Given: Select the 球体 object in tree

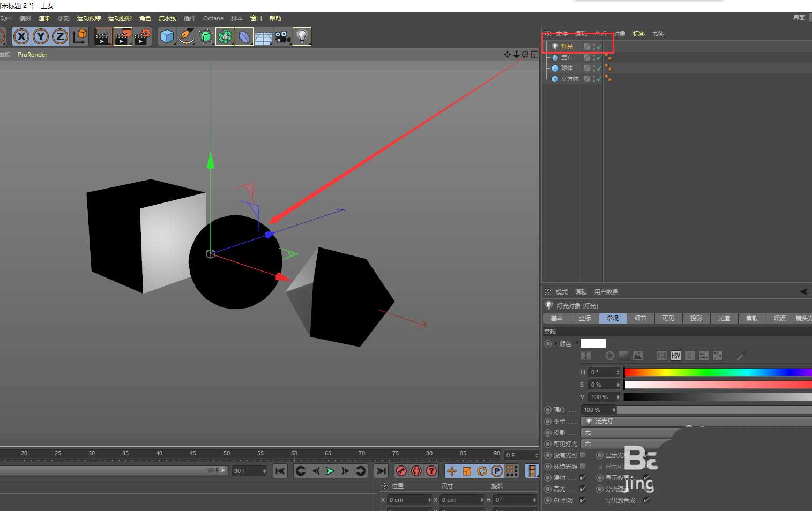Looking at the screenshot, I should pyautogui.click(x=567, y=69).
